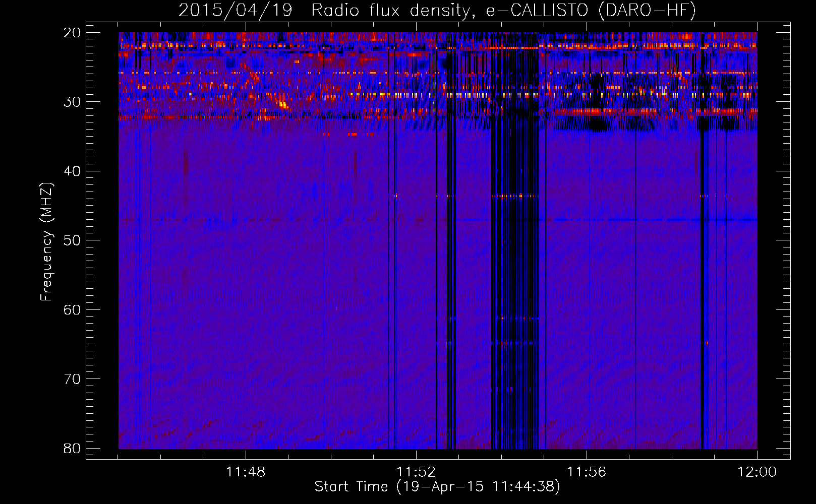This screenshot has width=816, height=504.
Task: Click the wide black dropout band near 11:54
Action: coord(515,240)
